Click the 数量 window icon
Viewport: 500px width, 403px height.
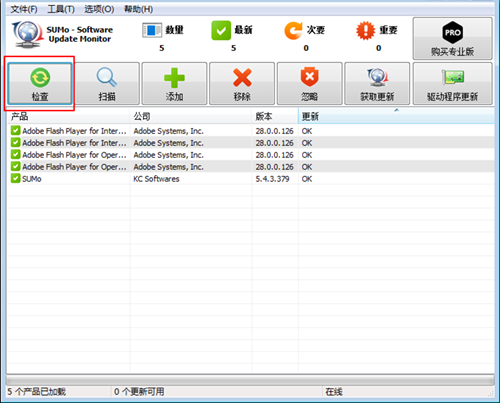pyautogui.click(x=152, y=30)
